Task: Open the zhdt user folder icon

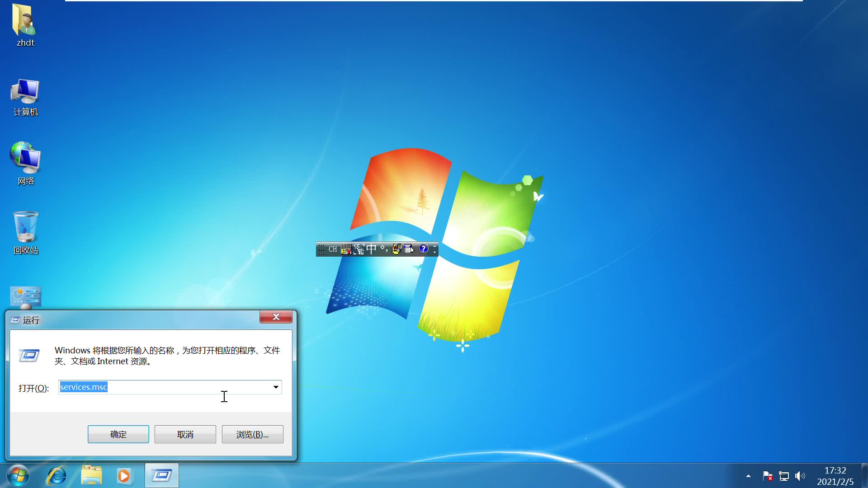Action: point(25,25)
